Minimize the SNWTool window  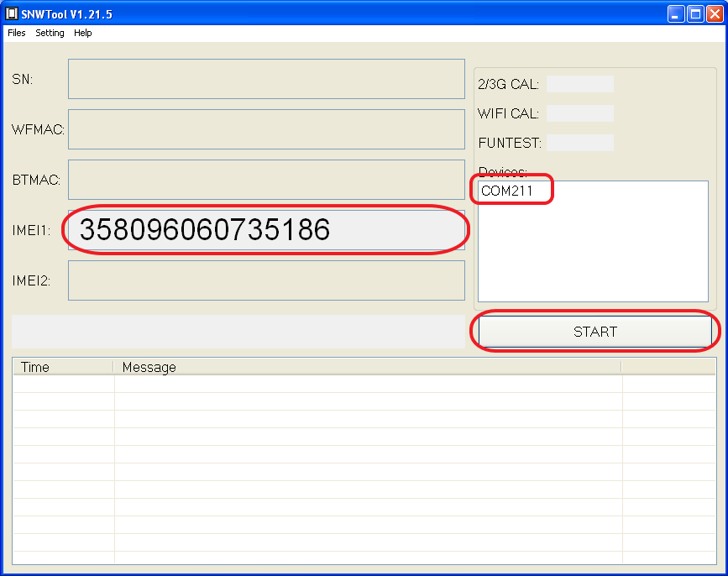click(676, 13)
